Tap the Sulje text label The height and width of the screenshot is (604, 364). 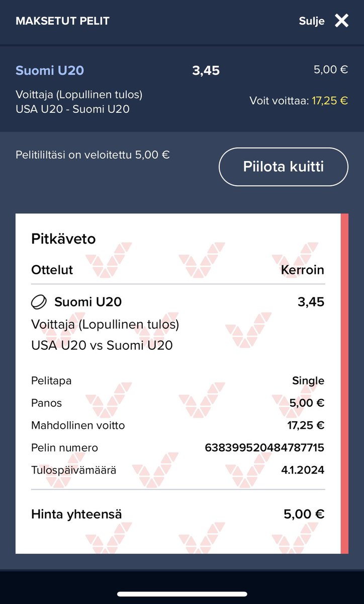[312, 21]
